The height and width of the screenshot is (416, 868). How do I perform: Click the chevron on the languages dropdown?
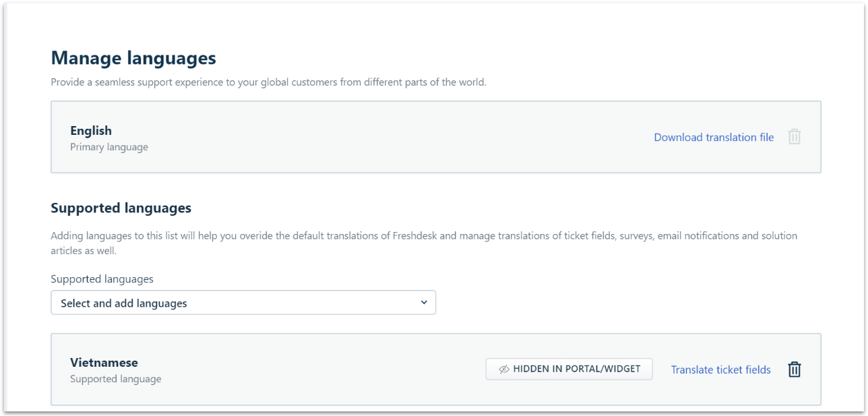[x=424, y=302]
